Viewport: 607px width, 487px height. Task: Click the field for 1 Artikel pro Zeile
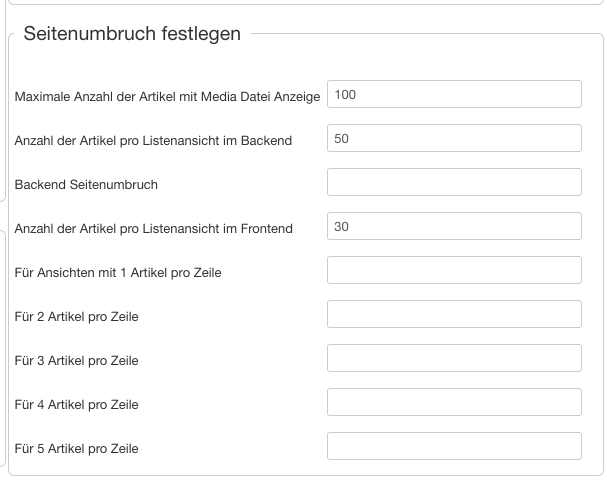point(454,271)
